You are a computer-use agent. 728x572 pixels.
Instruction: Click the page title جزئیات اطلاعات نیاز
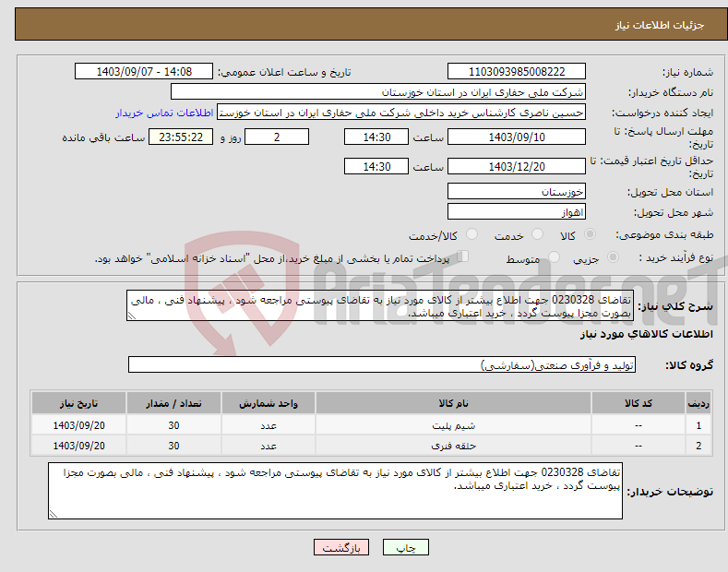pos(660,25)
